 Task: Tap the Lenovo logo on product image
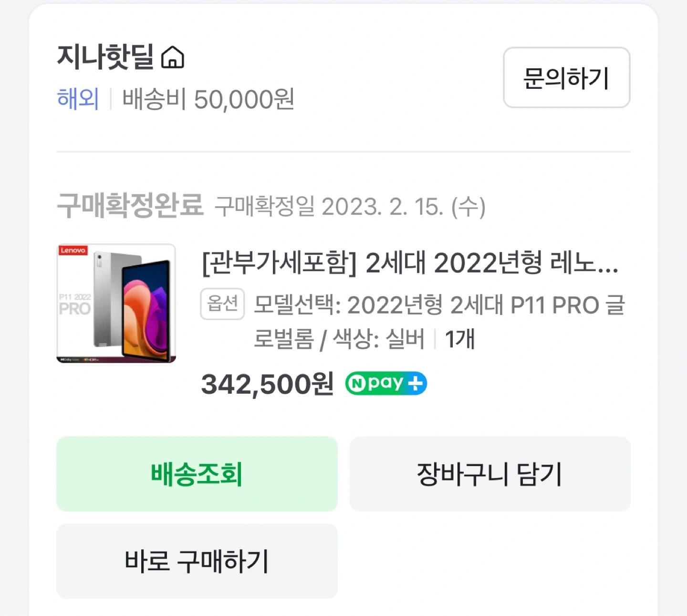[x=73, y=250]
